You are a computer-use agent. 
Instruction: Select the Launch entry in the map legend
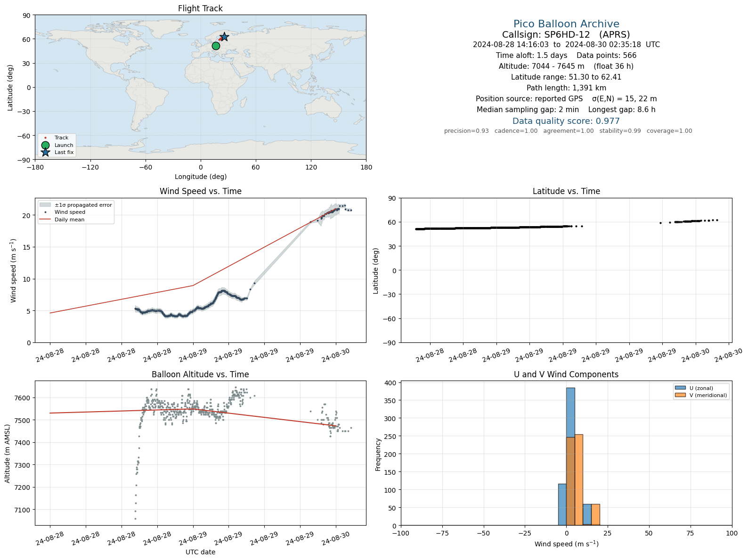57,145
